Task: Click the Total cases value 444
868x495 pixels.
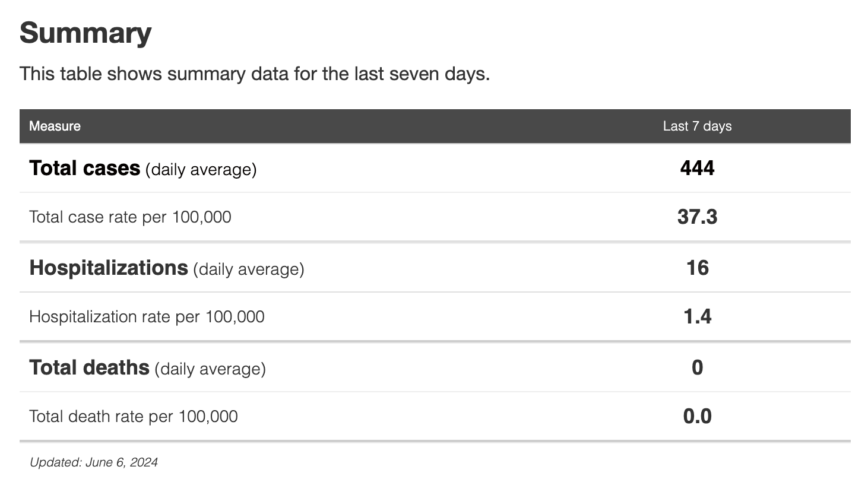Action: coord(697,168)
